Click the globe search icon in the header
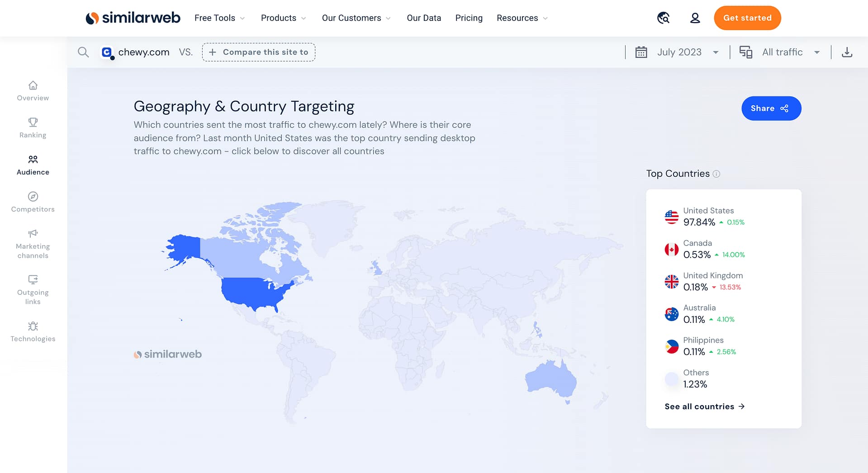This screenshot has height=473, width=868. [x=663, y=18]
